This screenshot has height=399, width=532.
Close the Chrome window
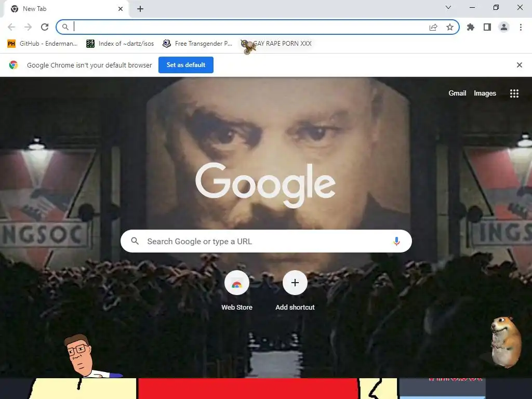tap(520, 7)
